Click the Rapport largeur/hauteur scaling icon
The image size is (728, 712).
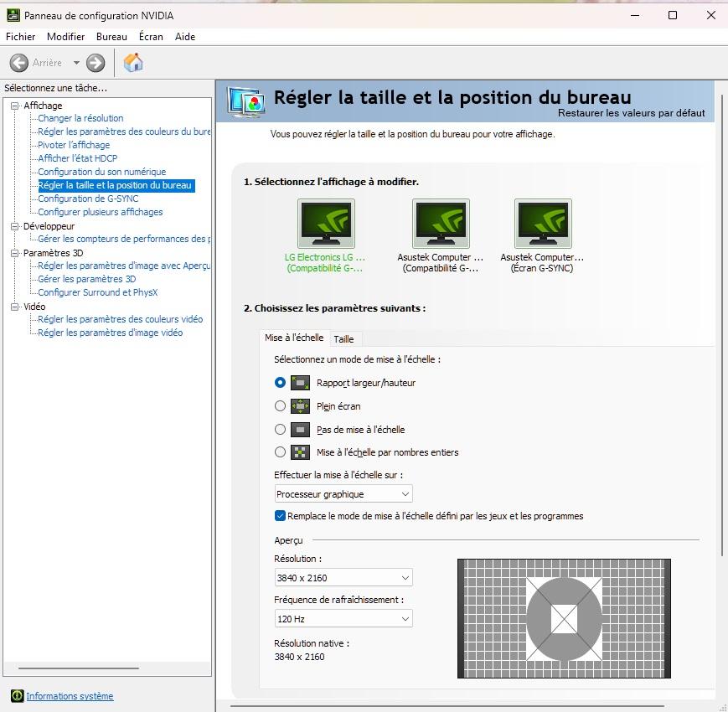pyautogui.click(x=300, y=383)
